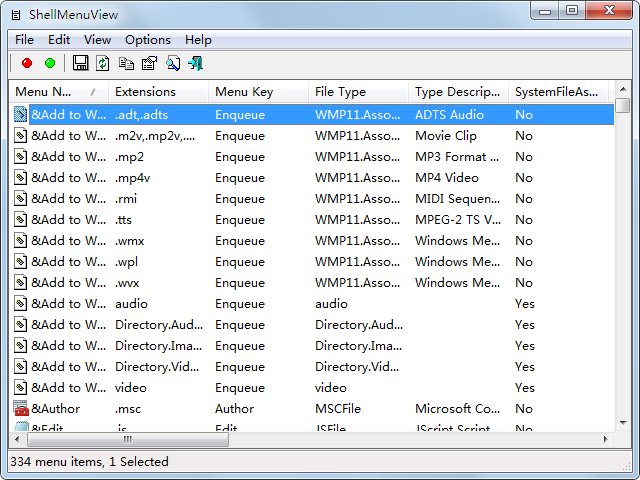Click the icon of the .tts row
Viewport: 640px width, 480px height.
point(20,220)
